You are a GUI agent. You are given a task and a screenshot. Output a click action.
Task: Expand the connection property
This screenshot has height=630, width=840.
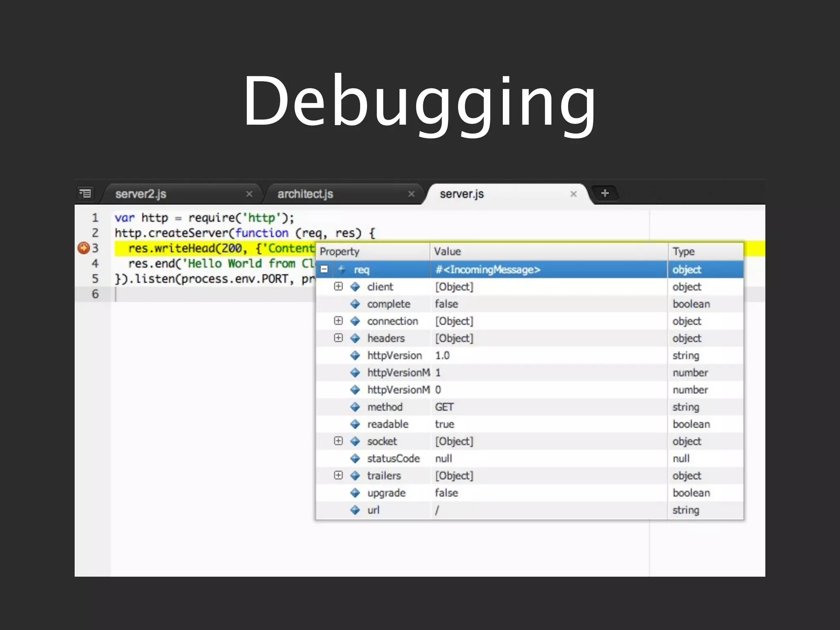coord(338,321)
